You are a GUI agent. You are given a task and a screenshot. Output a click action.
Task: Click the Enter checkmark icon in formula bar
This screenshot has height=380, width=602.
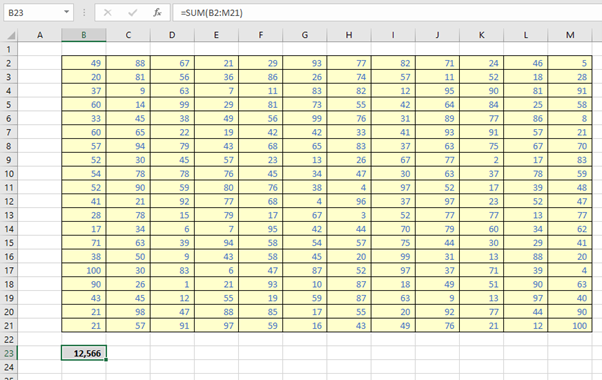point(132,13)
